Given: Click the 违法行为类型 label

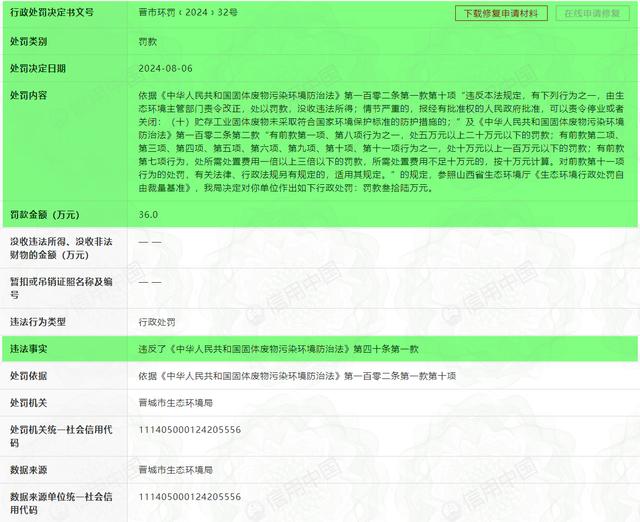Looking at the screenshot, I should click(38, 322).
